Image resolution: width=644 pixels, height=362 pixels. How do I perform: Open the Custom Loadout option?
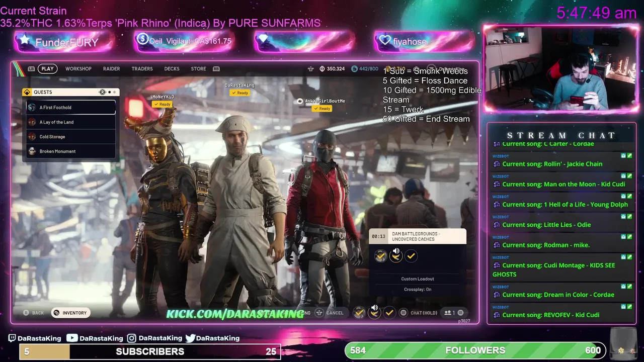[418, 279]
